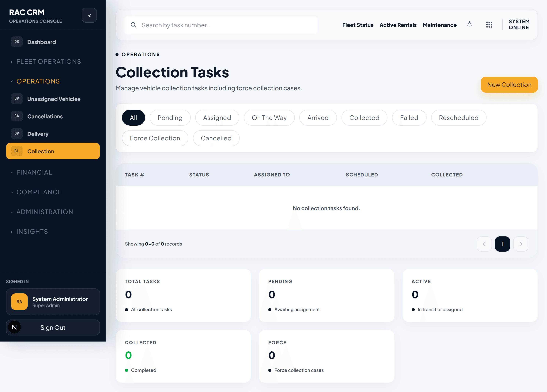Click the DV badge for Delivery
This screenshot has height=392, width=547.
point(17,133)
